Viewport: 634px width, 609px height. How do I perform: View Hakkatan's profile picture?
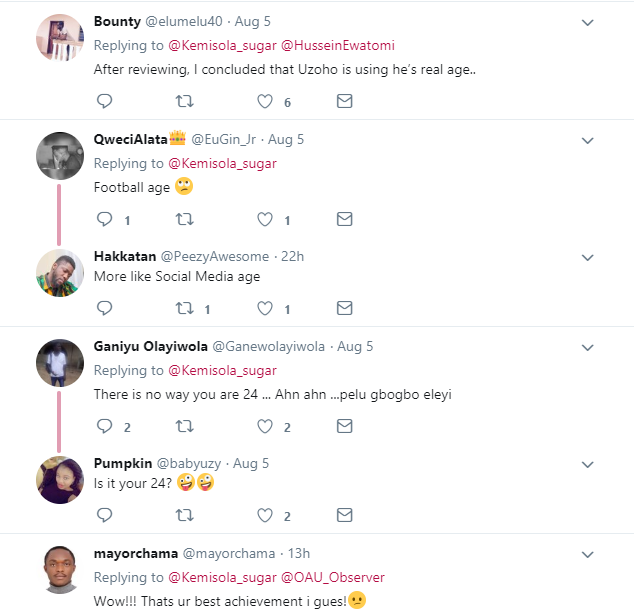click(x=59, y=271)
